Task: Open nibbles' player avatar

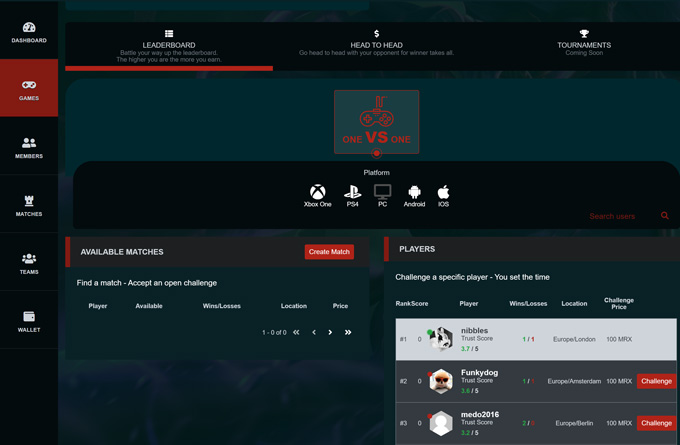Action: [441, 339]
